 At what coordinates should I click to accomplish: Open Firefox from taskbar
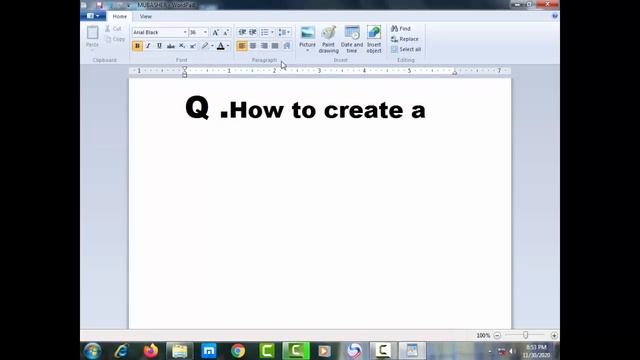(151, 351)
